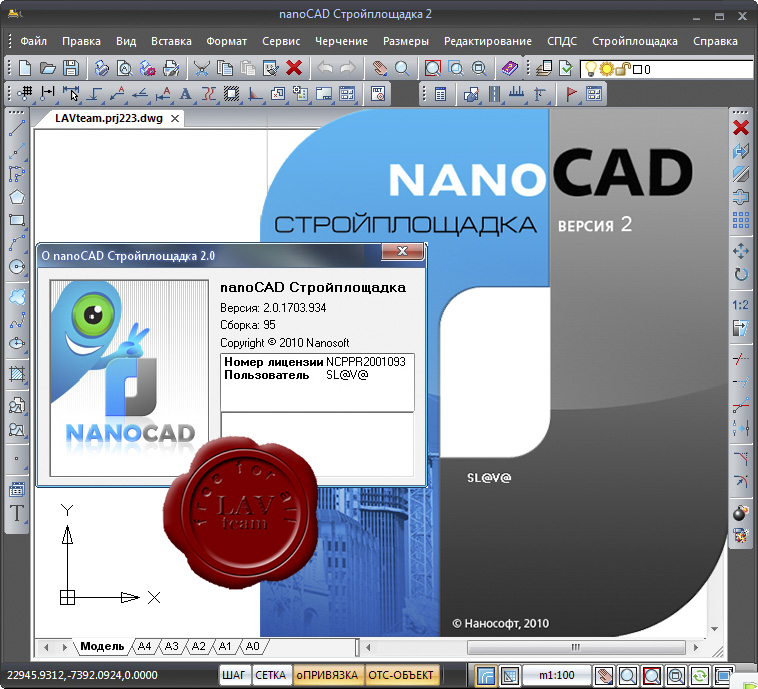Viewport: 758px width, 689px height.
Task: Select the Rotate tool
Action: pyautogui.click(x=740, y=274)
